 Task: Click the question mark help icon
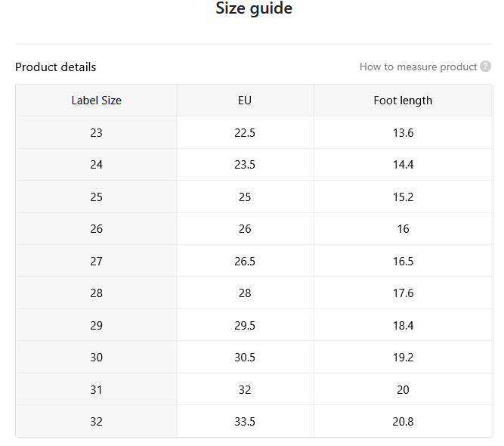tap(485, 67)
